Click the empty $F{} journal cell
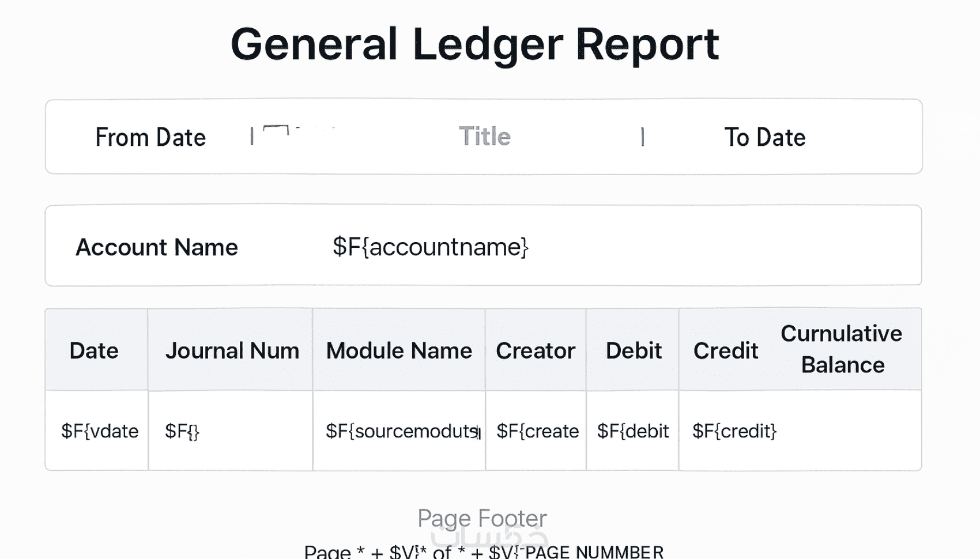Screen dimensions: 980x559 (x=182, y=431)
